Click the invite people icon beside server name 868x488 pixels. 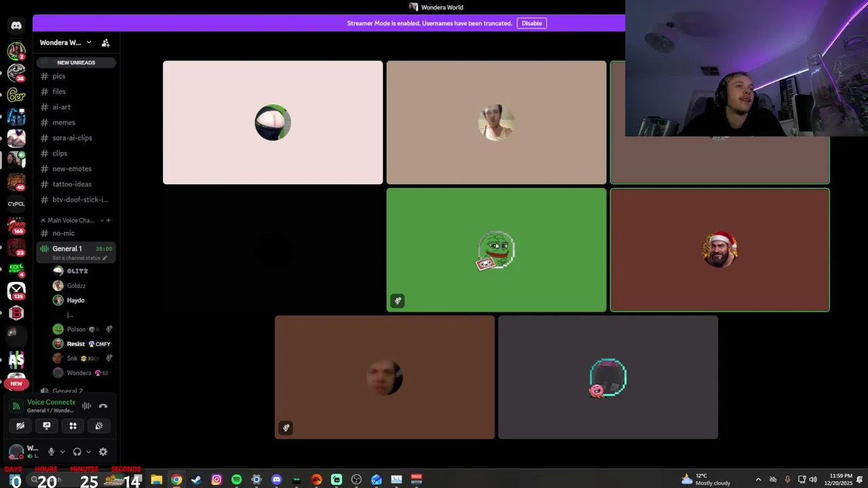click(x=106, y=43)
